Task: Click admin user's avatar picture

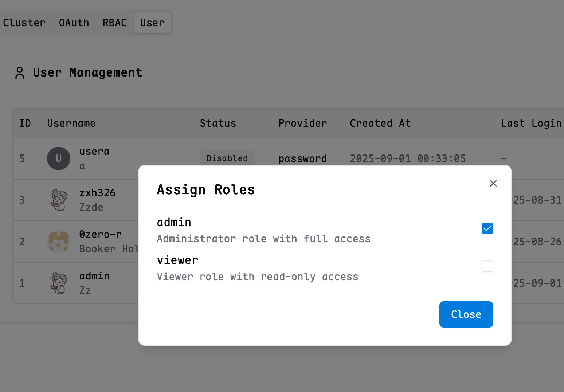Action: coord(58,283)
